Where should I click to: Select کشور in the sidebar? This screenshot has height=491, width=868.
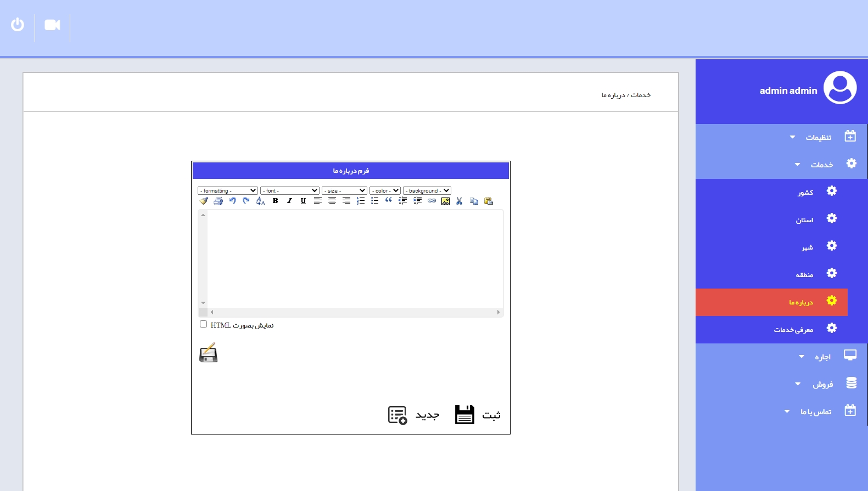(805, 193)
